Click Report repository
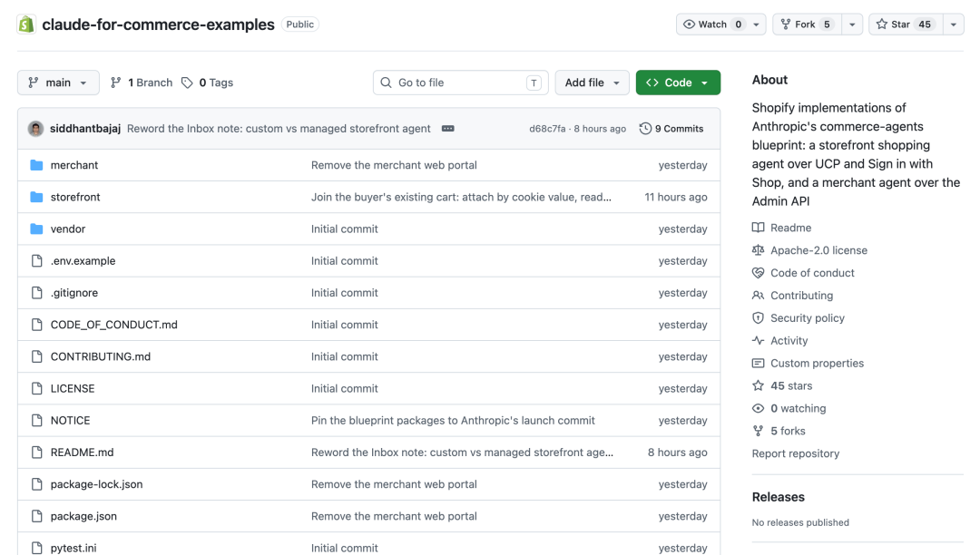980x555 pixels. [796, 453]
